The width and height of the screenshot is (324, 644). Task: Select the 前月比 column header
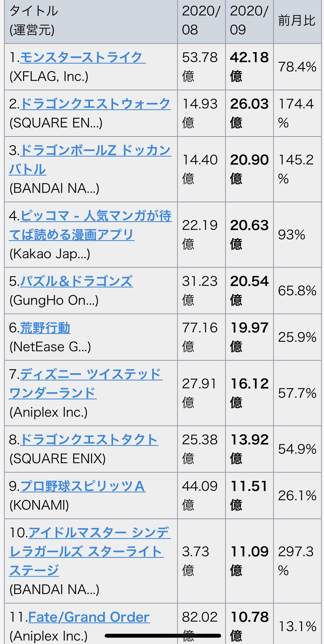[297, 22]
